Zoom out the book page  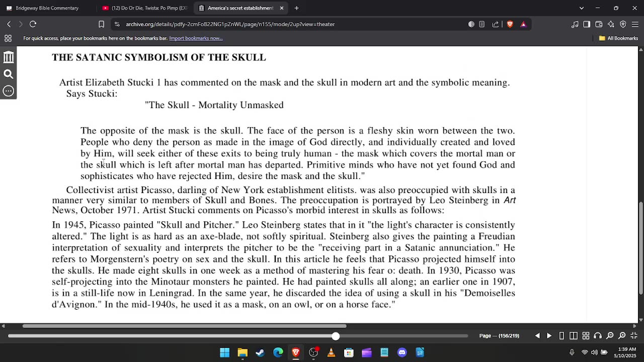pyautogui.click(x=610, y=336)
